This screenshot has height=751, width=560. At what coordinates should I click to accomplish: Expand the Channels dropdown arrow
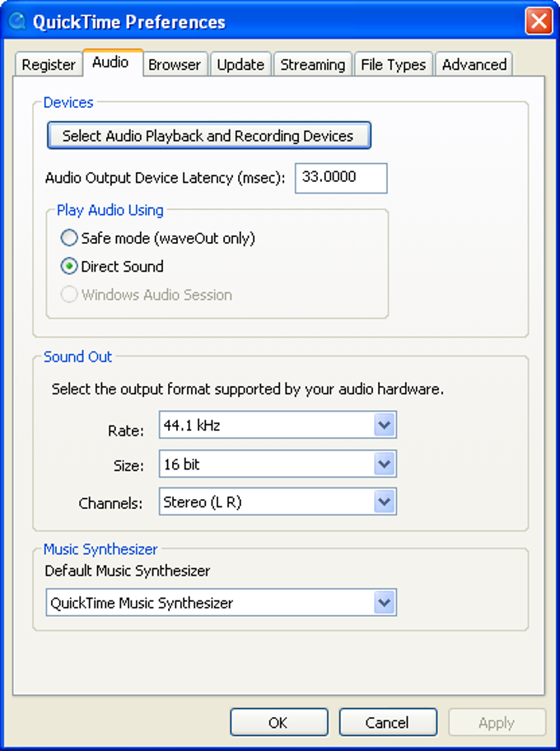[385, 502]
